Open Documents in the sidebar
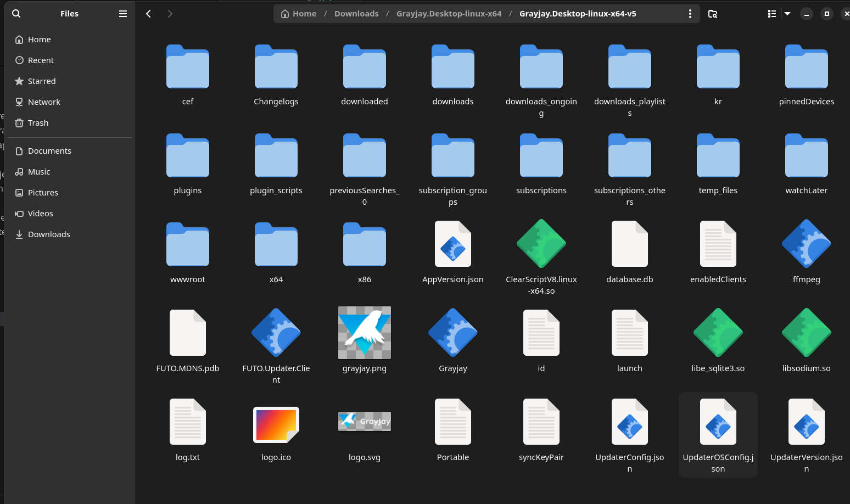Viewport: 850px width, 504px height. pos(70,151)
